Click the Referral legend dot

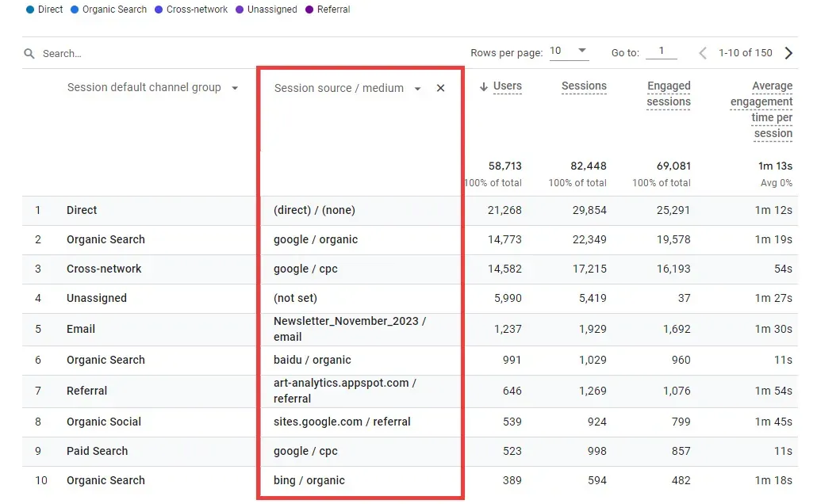click(x=309, y=10)
